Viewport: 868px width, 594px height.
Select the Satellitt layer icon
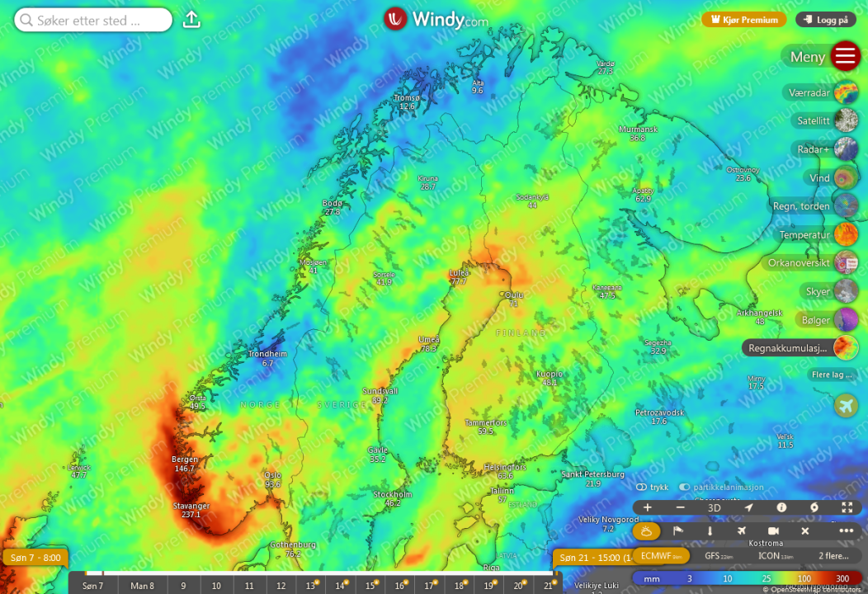coord(845,120)
